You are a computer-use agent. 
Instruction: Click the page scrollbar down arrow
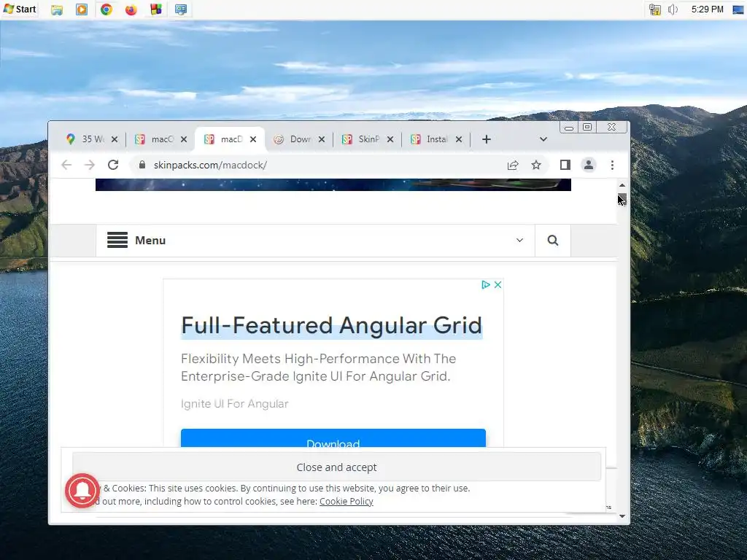(x=622, y=516)
